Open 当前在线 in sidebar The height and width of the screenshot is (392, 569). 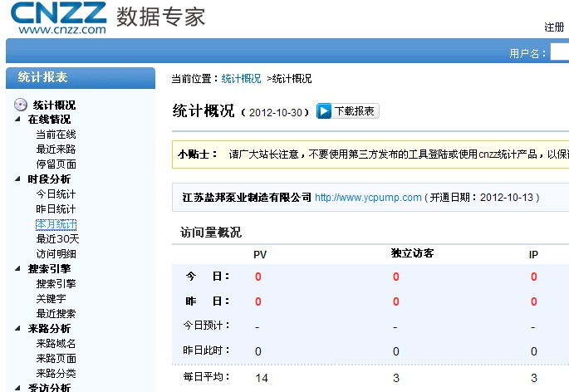(x=56, y=135)
